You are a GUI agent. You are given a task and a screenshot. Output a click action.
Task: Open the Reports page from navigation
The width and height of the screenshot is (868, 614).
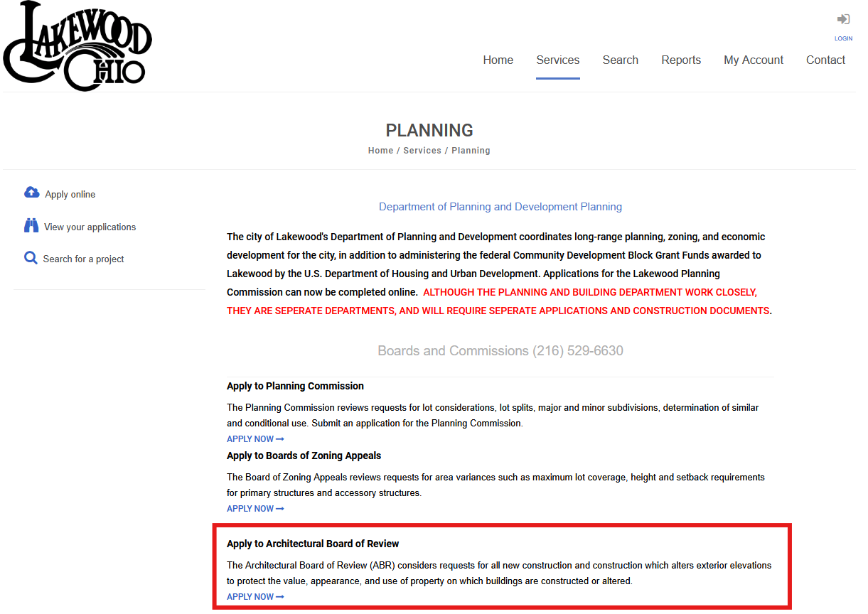(x=681, y=60)
